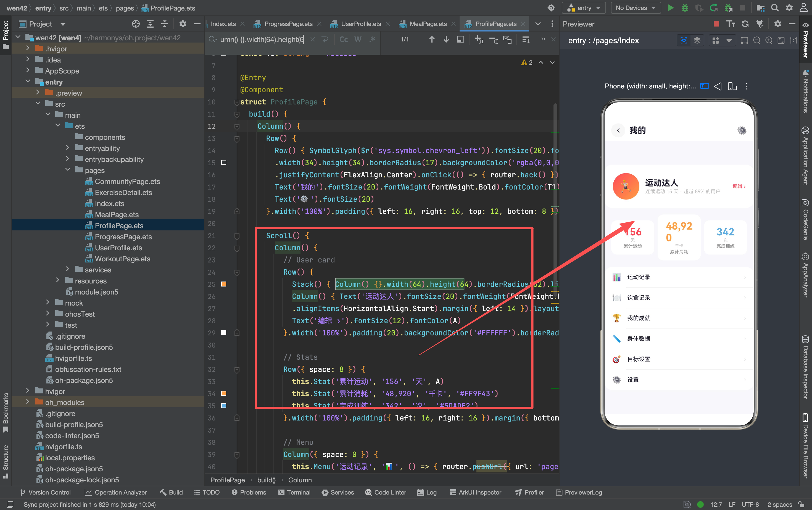Expand the services folder
Image resolution: width=812 pixels, height=510 pixels.
[67, 269]
